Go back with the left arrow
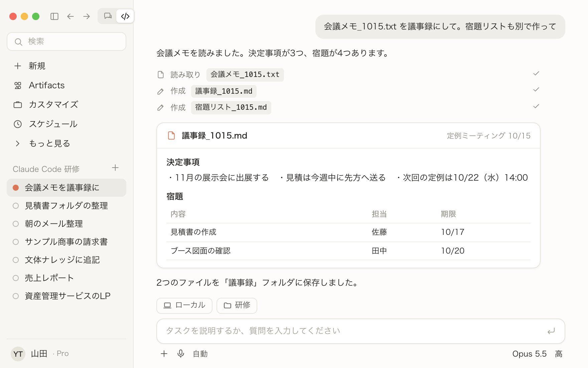Viewport: 588px width, 368px height. [70, 16]
